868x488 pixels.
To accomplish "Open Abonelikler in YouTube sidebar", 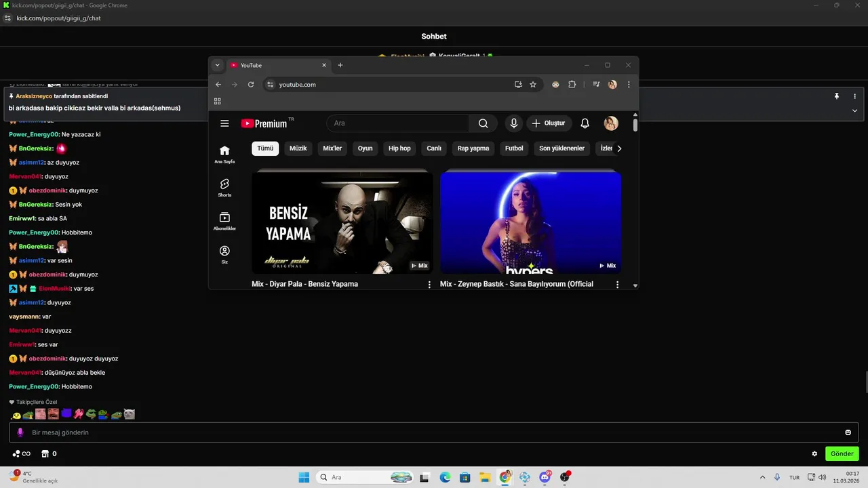I will tap(224, 221).
